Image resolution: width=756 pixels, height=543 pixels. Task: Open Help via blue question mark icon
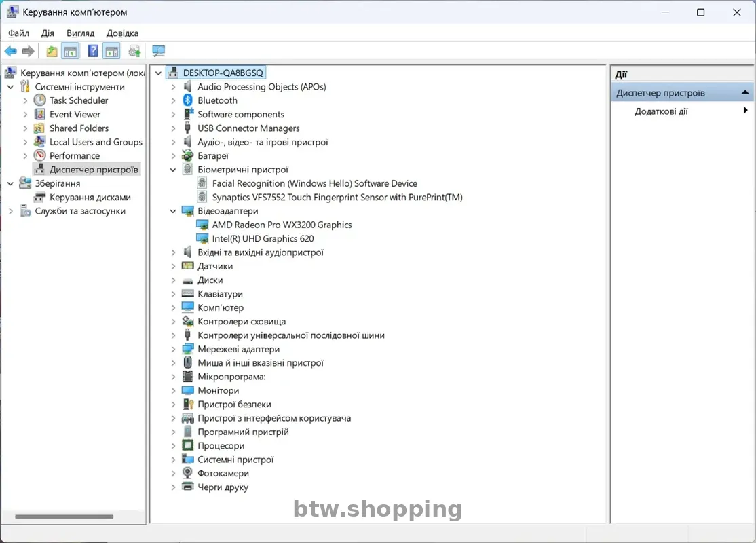tap(93, 51)
